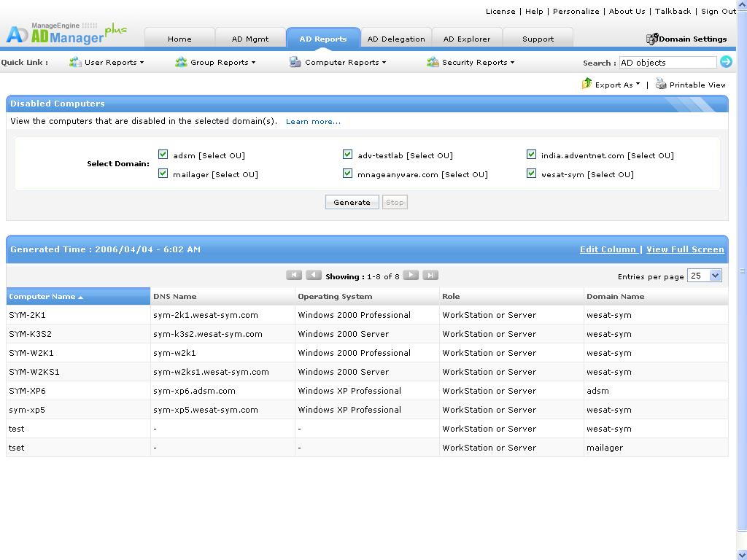This screenshot has width=747, height=560.
Task: Click the Computer Name sort arrow
Action: tap(80, 297)
